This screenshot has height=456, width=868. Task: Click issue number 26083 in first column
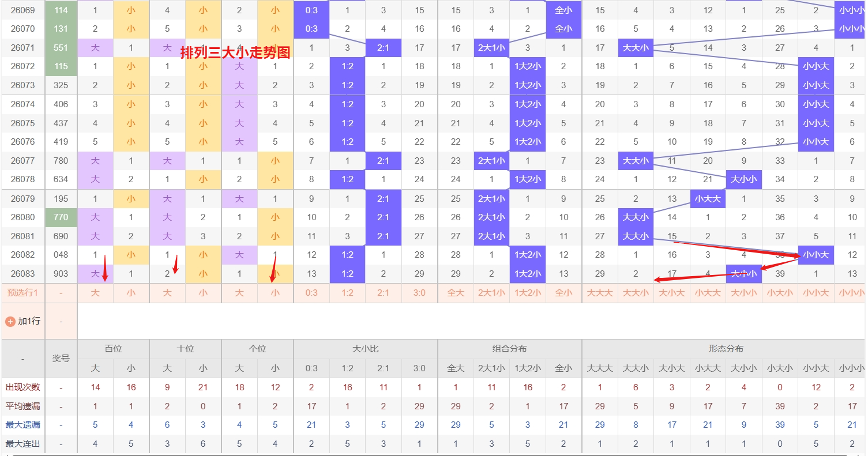(23, 274)
